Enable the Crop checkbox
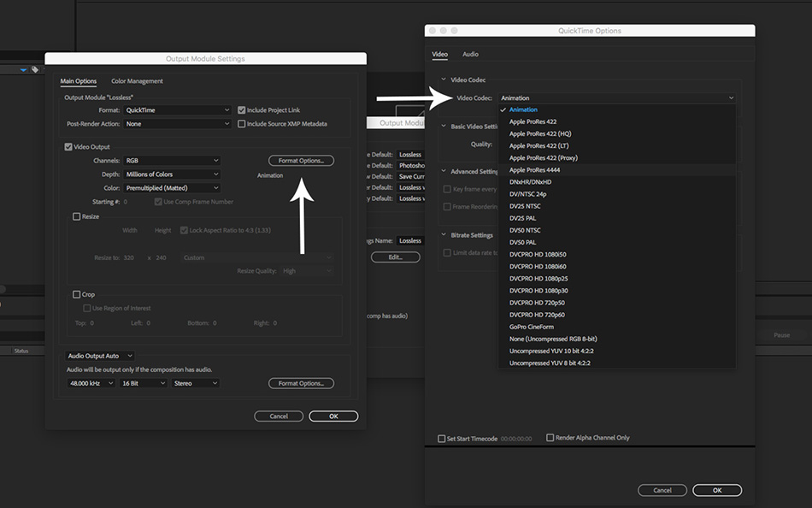The image size is (812, 508). pos(77,295)
